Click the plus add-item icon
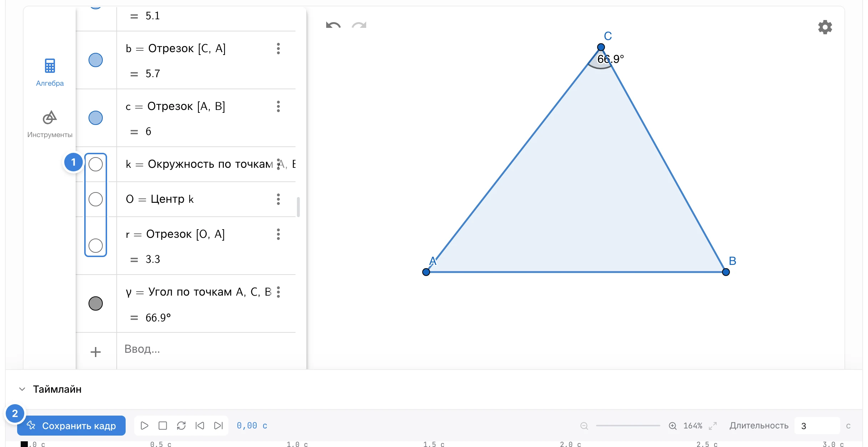This screenshot has height=447, width=868. 96,352
